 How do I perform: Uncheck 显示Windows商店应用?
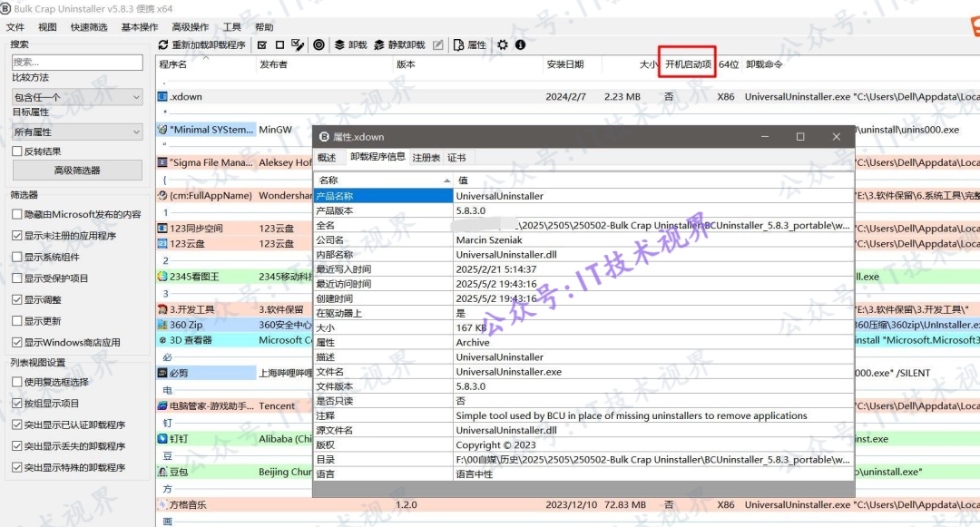tap(17, 342)
